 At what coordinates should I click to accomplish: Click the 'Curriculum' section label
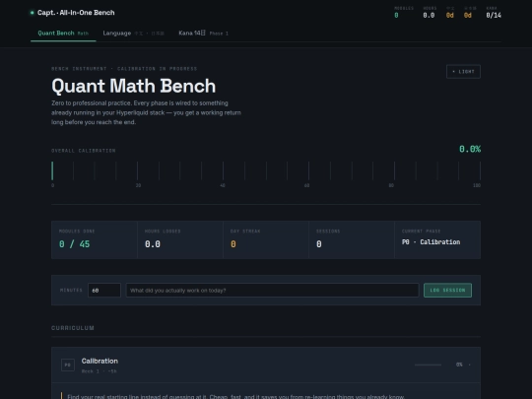[73, 328]
